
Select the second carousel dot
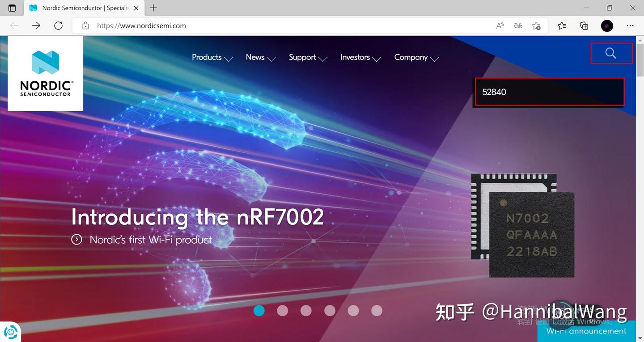pyautogui.click(x=282, y=310)
